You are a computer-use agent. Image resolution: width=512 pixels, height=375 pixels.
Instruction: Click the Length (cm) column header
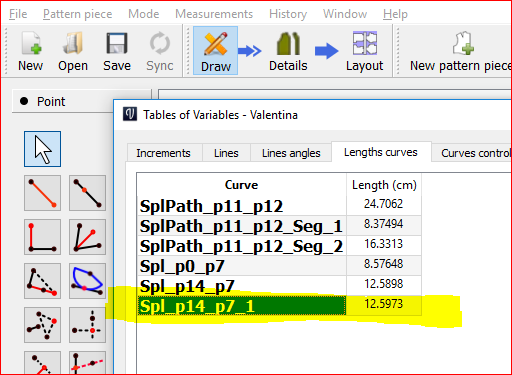384,185
